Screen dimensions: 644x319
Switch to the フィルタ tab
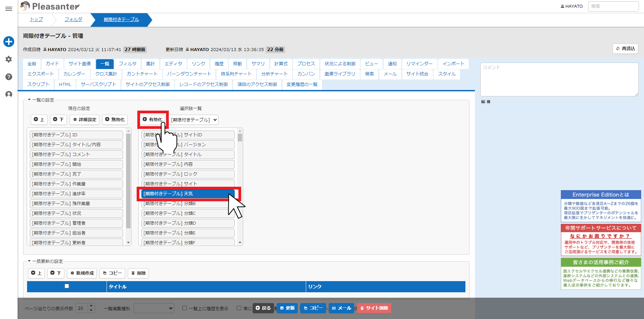128,64
